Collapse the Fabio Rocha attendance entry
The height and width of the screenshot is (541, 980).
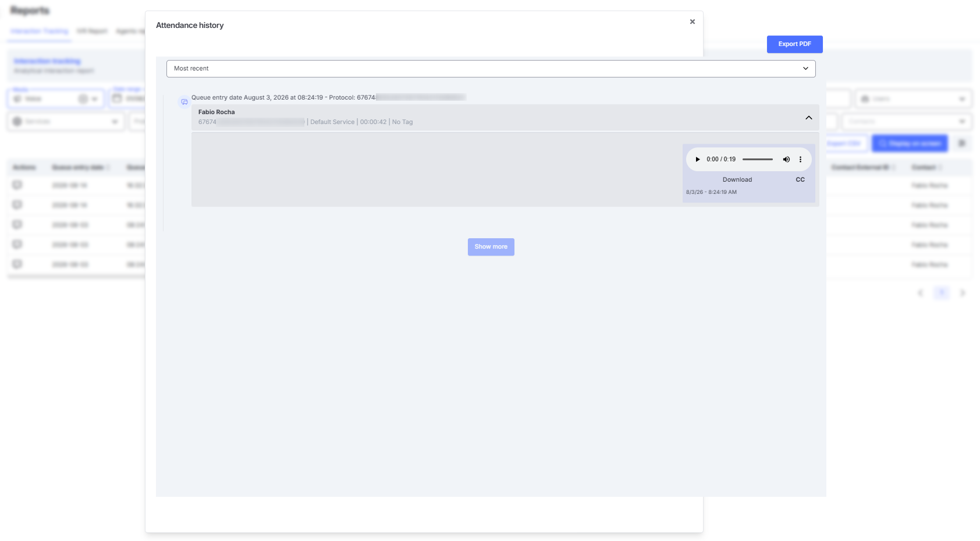pos(809,118)
